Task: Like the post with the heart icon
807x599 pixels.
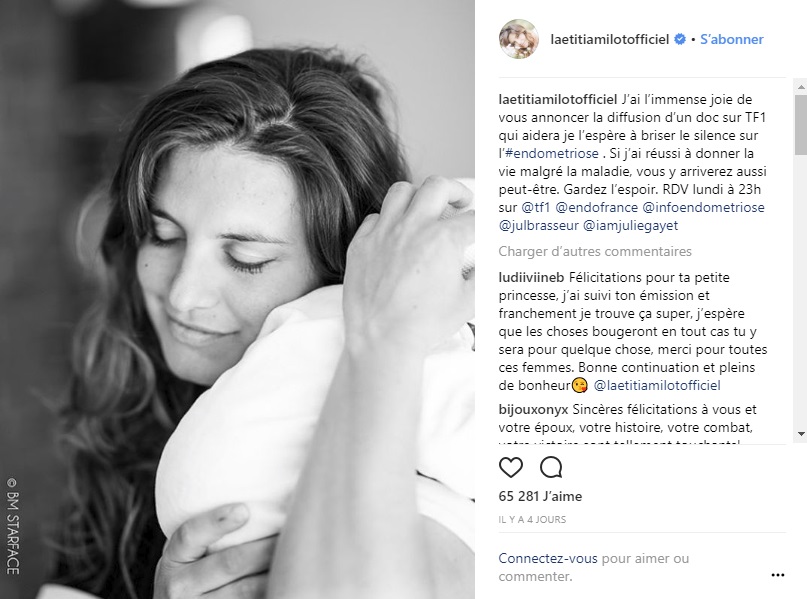Action: tap(511, 467)
